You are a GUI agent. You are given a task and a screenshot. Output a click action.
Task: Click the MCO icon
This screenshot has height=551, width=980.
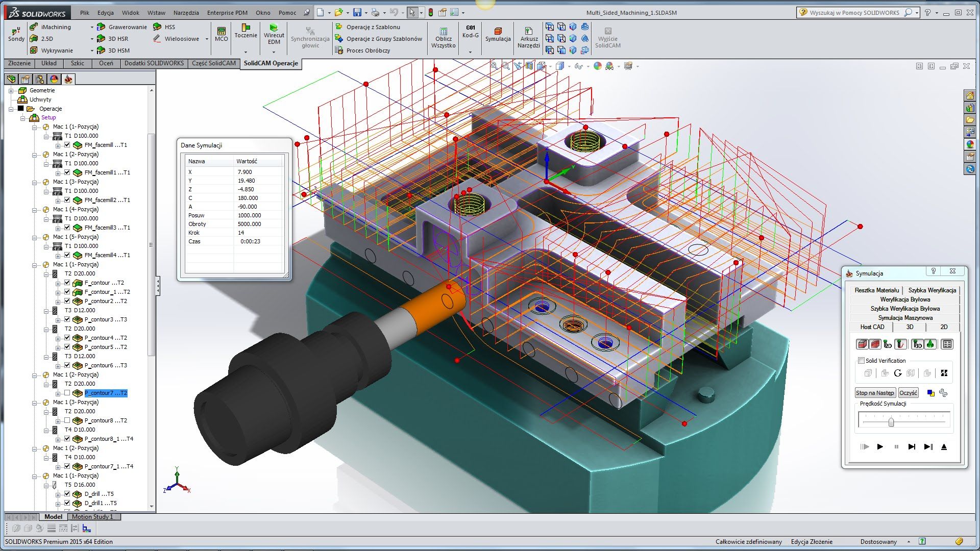pyautogui.click(x=221, y=31)
